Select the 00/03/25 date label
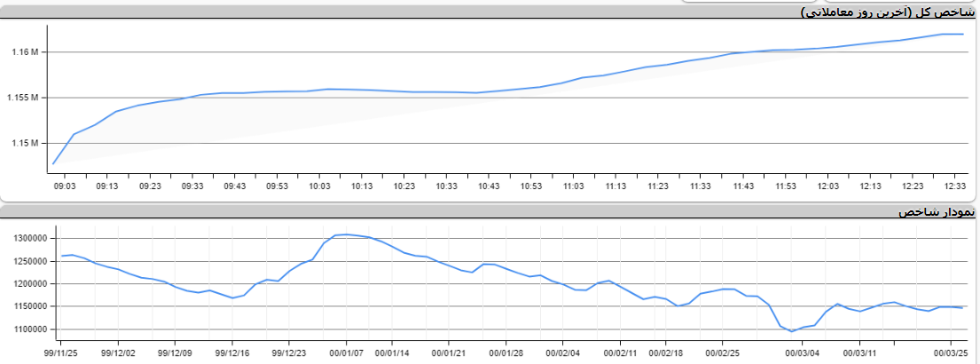The width and height of the screenshot is (980, 364). pyautogui.click(x=951, y=352)
